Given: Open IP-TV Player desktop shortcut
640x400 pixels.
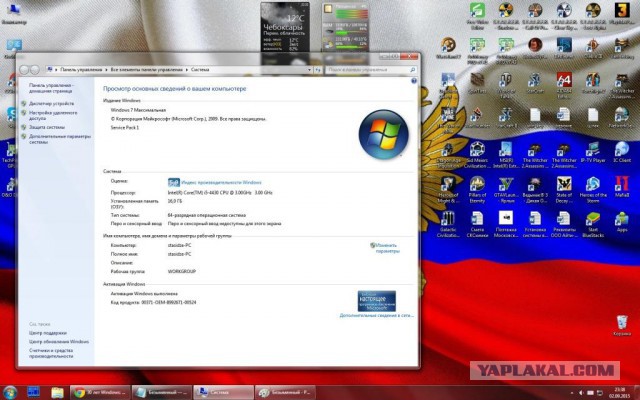Looking at the screenshot, I should point(593,152).
